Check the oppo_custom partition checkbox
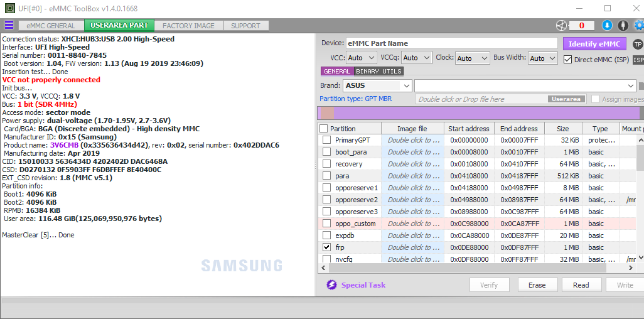 326,224
